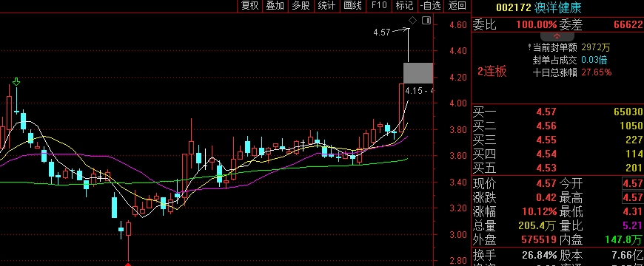Open the 统计 toolbar item
644x266 pixels.
coord(326,5)
